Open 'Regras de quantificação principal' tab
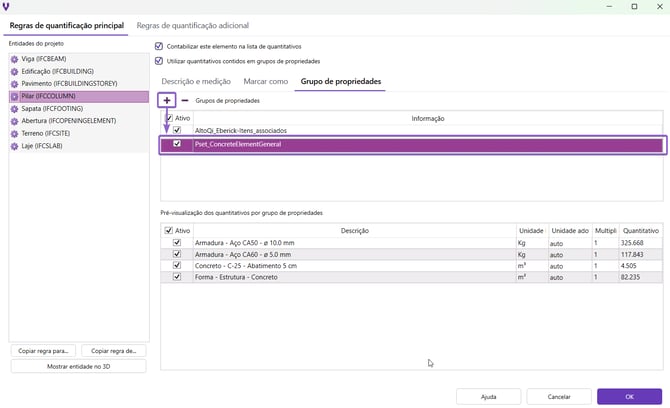 67,26
